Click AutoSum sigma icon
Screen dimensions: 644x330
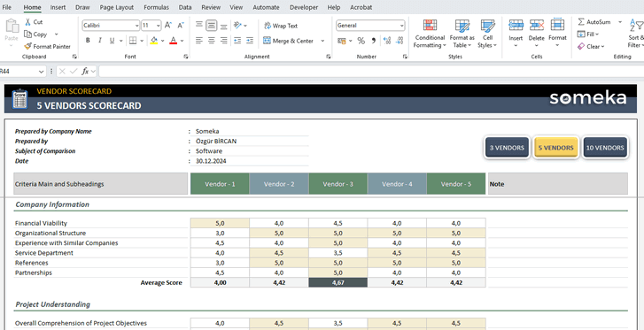click(581, 22)
